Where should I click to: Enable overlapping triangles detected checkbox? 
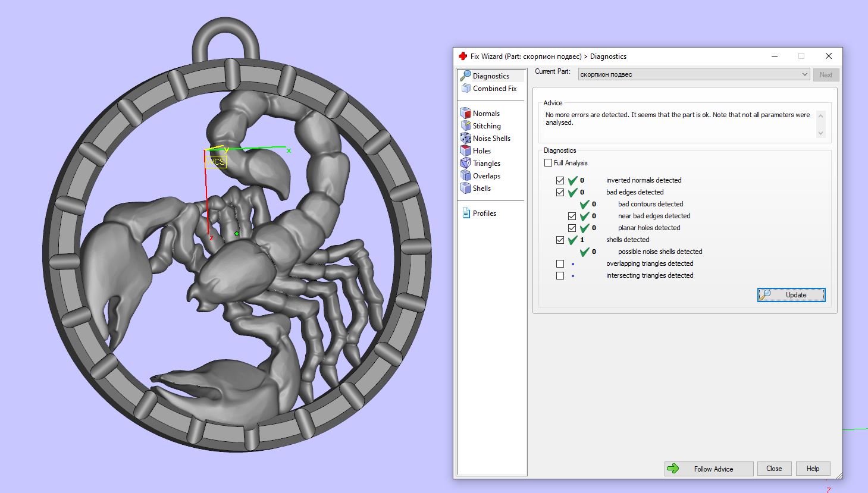click(560, 263)
